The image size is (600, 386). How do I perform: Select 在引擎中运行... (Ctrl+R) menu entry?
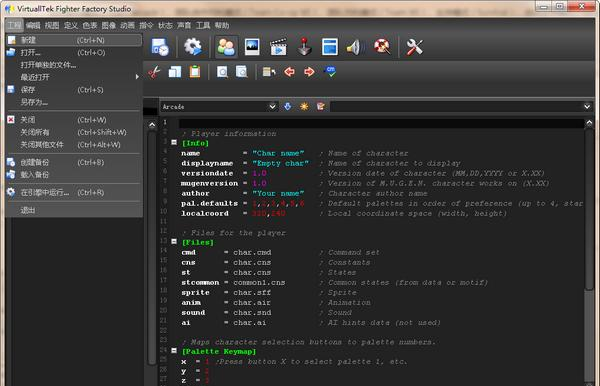tap(73, 192)
